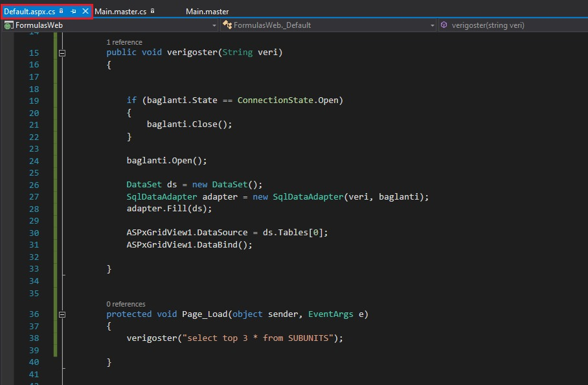Collapse the verigoster method body

pos(62,54)
